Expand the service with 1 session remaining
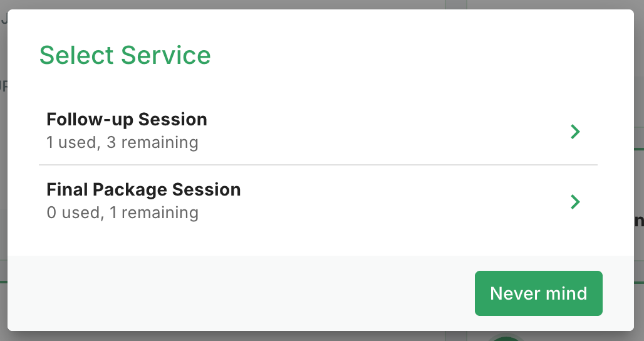Viewport: 644px width, 341px height. [575, 202]
